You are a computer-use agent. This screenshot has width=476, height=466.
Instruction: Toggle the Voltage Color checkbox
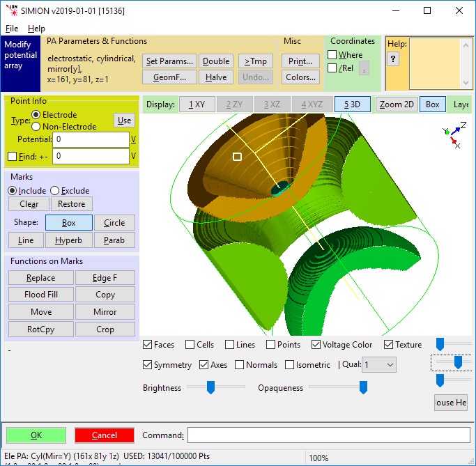316,345
